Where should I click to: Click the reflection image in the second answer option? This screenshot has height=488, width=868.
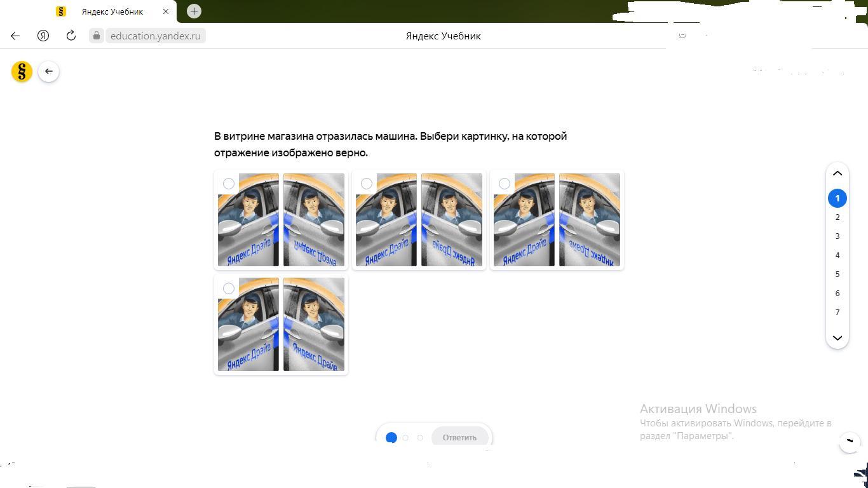(452, 220)
